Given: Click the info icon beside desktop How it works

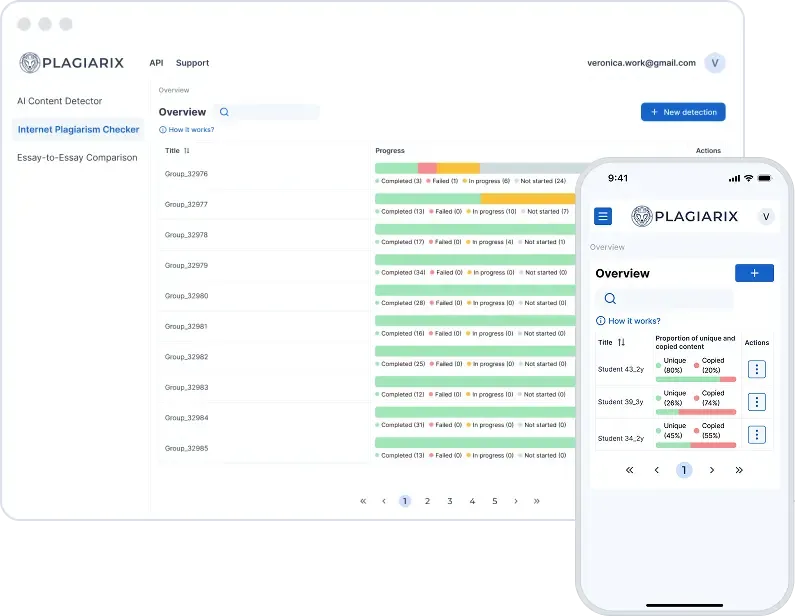Looking at the screenshot, I should pos(163,130).
